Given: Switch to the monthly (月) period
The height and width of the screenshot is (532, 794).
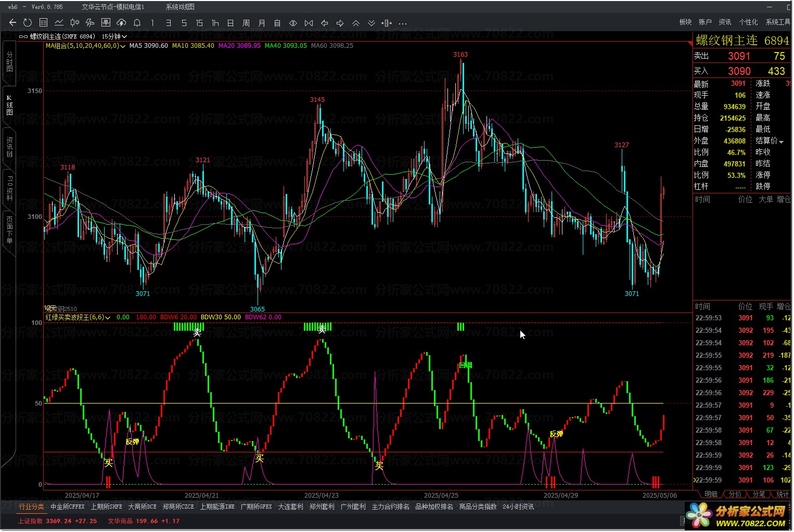Looking at the screenshot, I should [262, 23].
